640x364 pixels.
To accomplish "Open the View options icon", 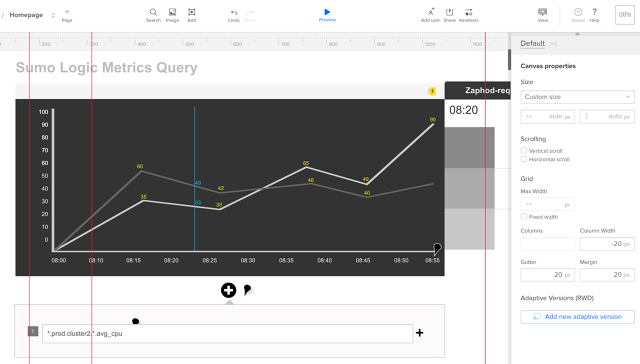I will (542, 12).
